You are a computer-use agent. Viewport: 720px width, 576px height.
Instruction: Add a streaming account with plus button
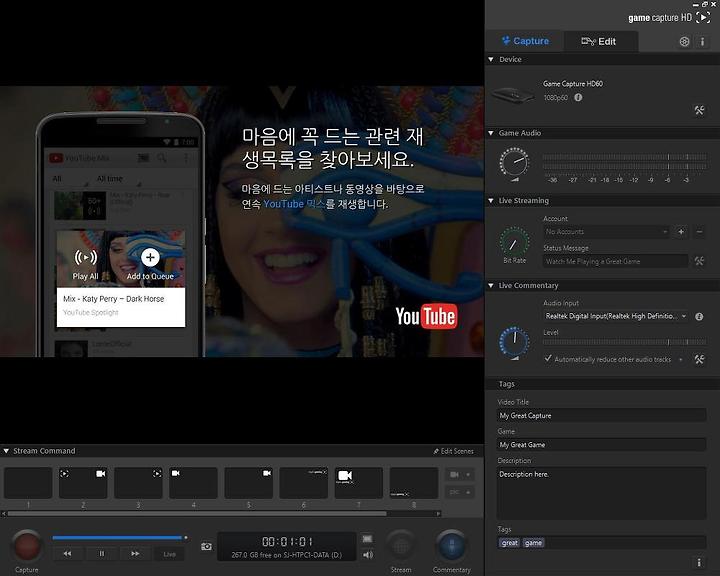point(681,232)
